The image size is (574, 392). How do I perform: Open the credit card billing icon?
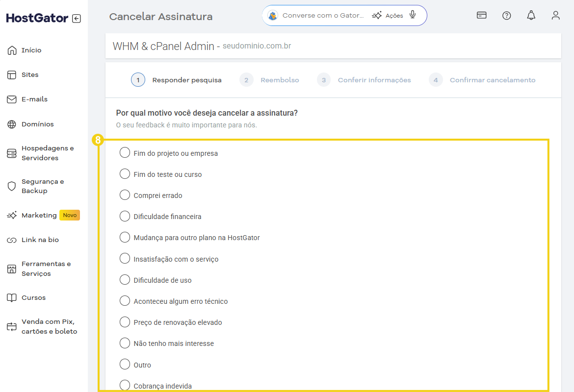click(482, 15)
